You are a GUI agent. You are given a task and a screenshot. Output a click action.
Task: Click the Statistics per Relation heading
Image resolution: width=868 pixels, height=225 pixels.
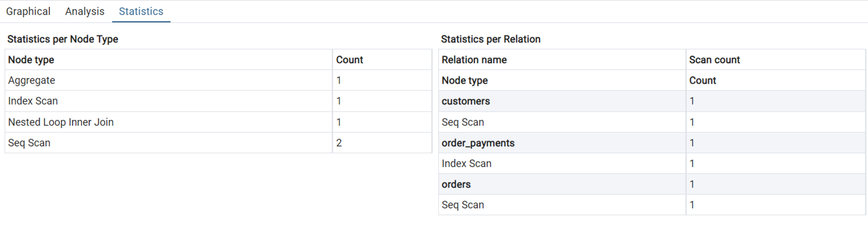pos(490,39)
